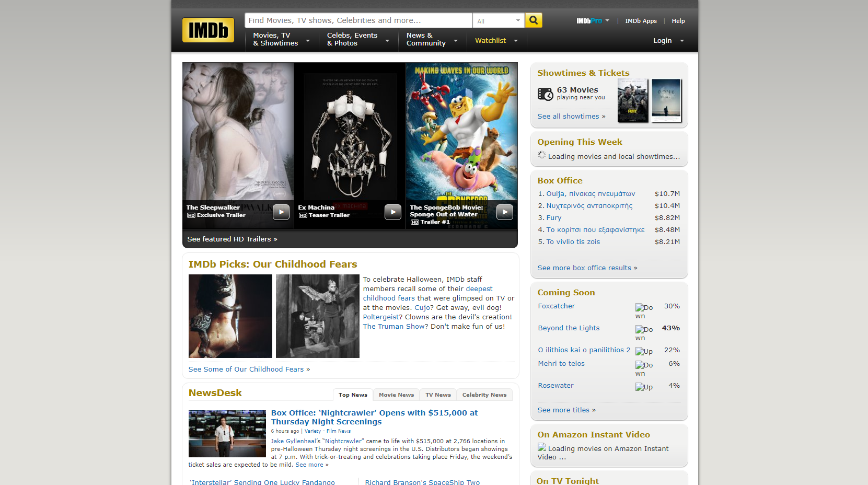Click the Ouija box office entry
This screenshot has width=868, height=485.
pyautogui.click(x=591, y=194)
